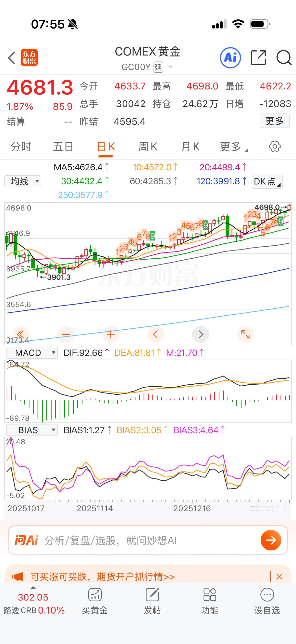Screen dimensions: 296x644
Task: Click the 3901.3 low marker on chart
Action: tap(55, 277)
